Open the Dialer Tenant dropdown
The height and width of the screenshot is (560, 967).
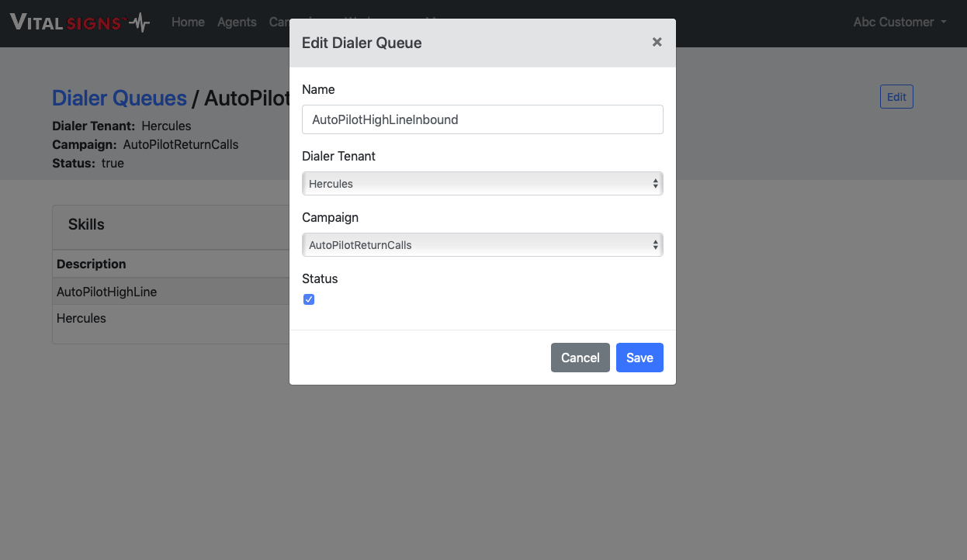482,184
